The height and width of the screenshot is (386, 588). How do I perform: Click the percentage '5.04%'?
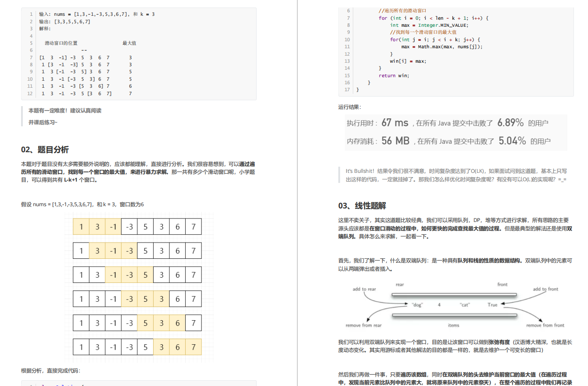point(512,141)
